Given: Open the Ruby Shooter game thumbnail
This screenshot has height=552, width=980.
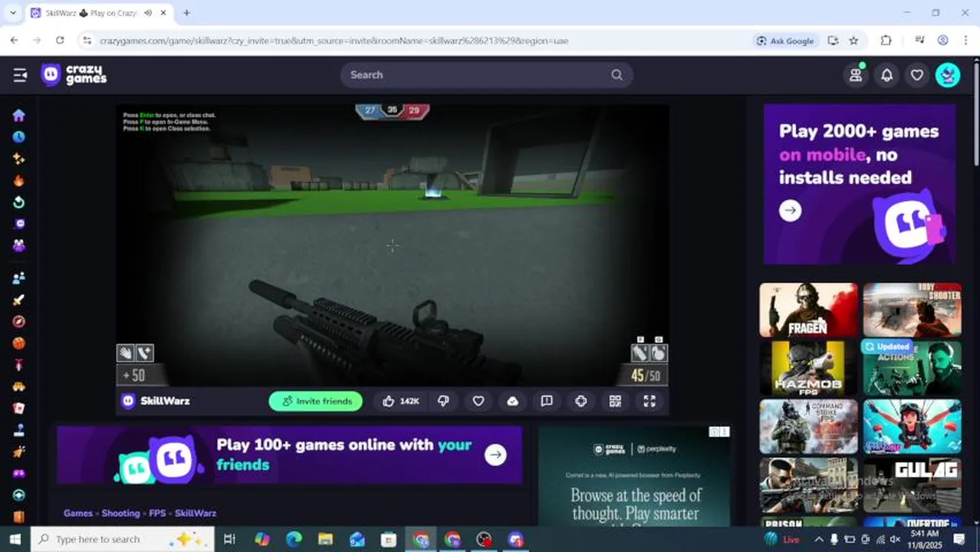Looking at the screenshot, I should pyautogui.click(x=913, y=310).
